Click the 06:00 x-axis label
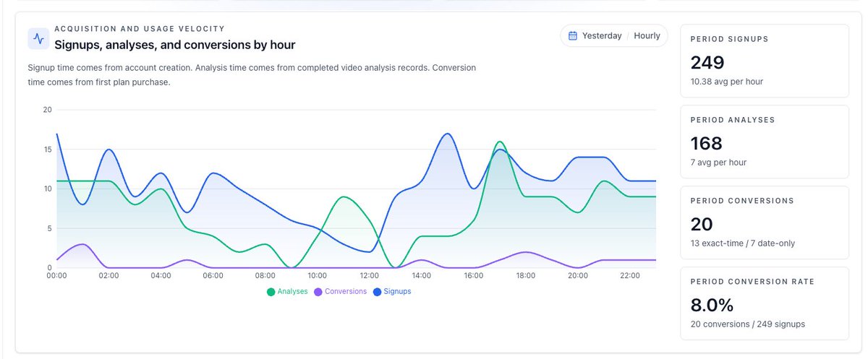The image size is (868, 359). pos(213,276)
